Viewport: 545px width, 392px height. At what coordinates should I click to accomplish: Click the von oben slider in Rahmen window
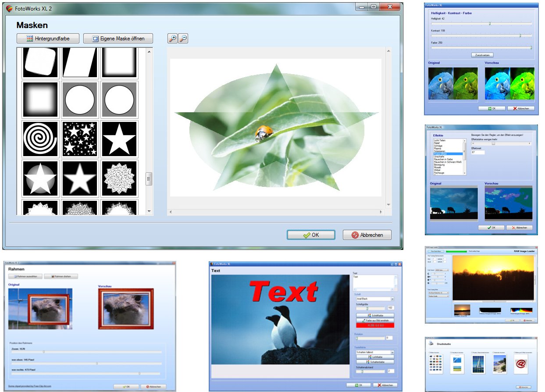click(x=86, y=363)
